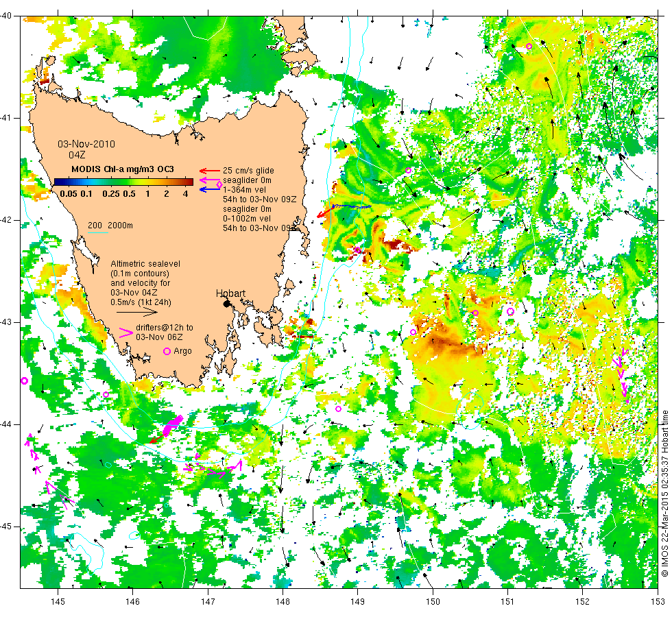
Task: Click the magenta seaglider arrow legend symbol
Action: [210, 180]
